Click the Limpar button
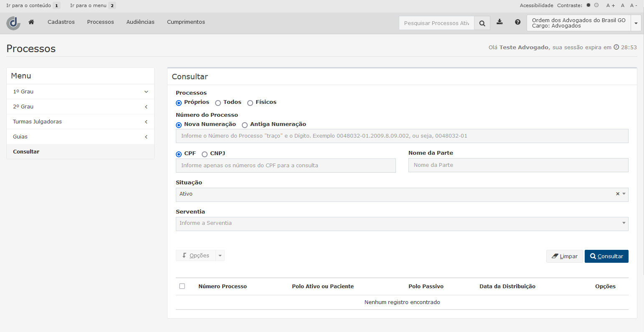The width and height of the screenshot is (644, 332). click(x=564, y=257)
